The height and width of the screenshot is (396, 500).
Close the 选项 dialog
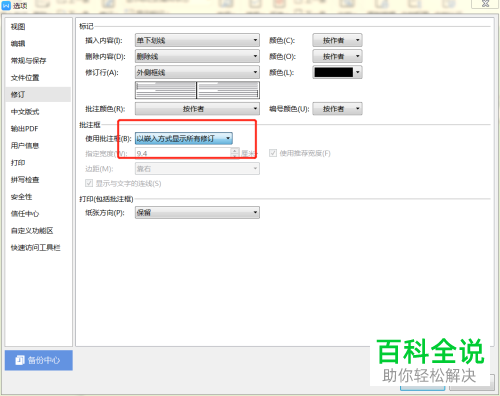[485, 4]
